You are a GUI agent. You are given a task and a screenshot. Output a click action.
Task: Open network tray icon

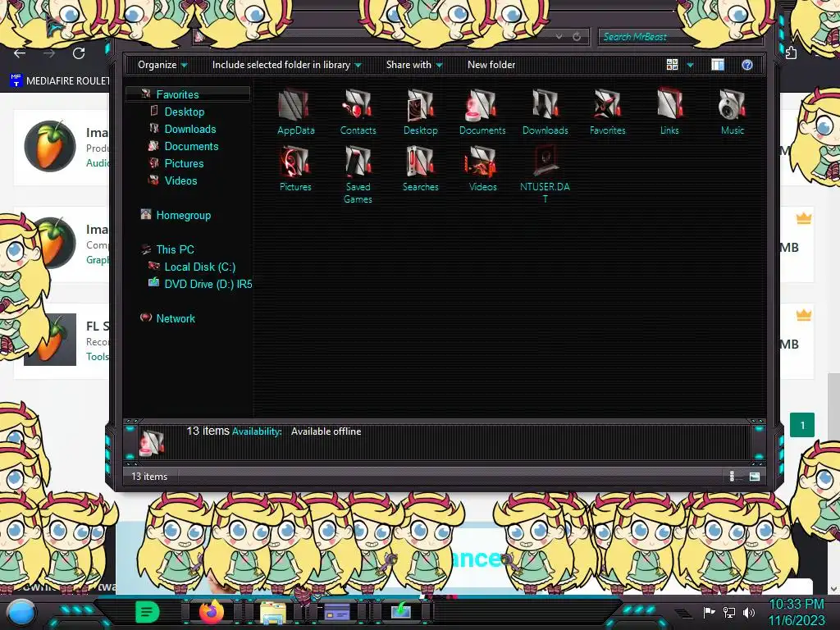[729, 612]
